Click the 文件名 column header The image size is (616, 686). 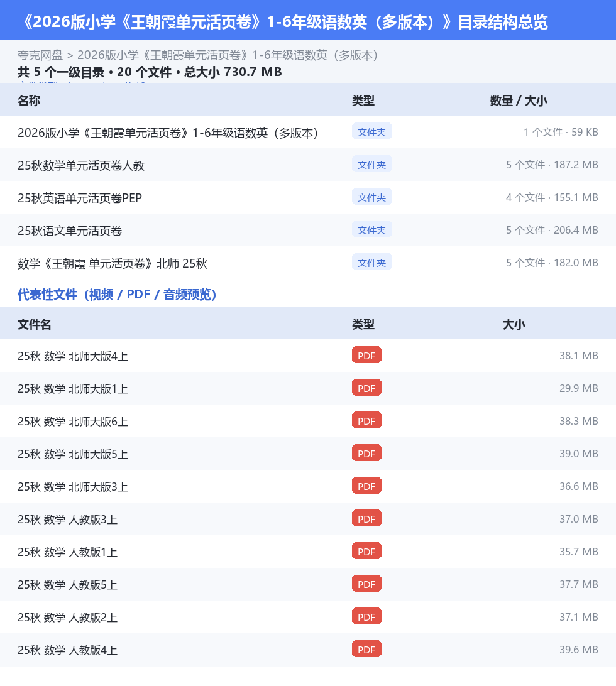pyautogui.click(x=35, y=324)
